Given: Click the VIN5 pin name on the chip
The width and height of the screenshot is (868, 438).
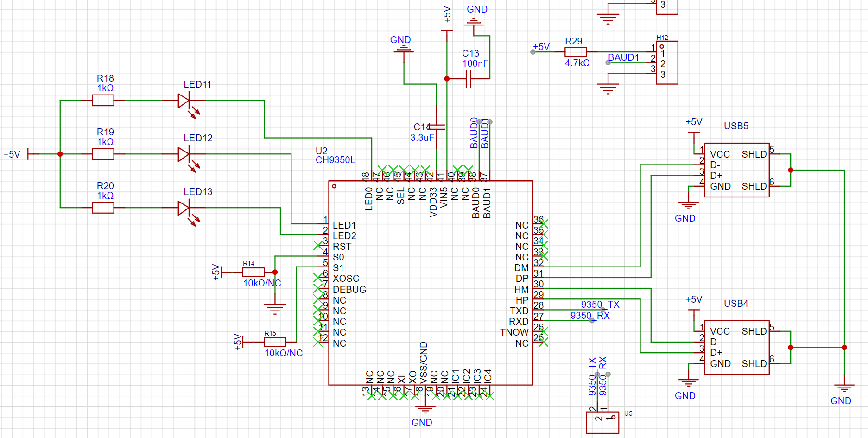Looking at the screenshot, I should coord(444,197).
